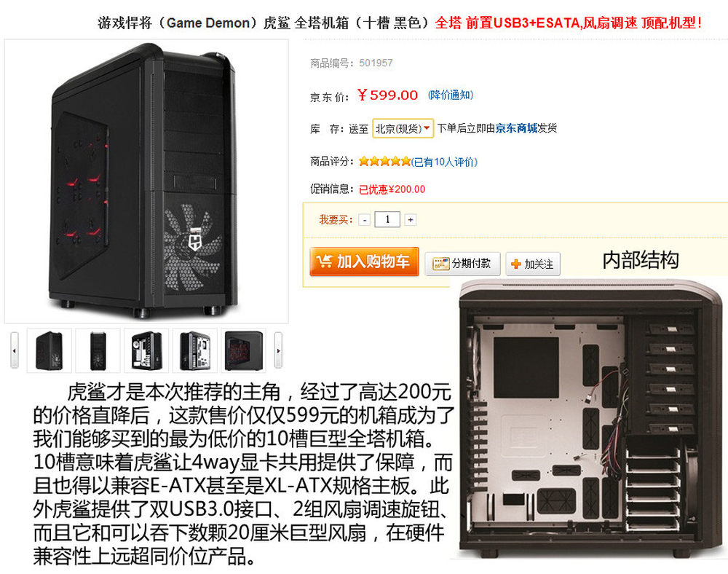The height and width of the screenshot is (574, 728).
Task: Click the plus icon beside 加关注
Action: pyautogui.click(x=515, y=264)
